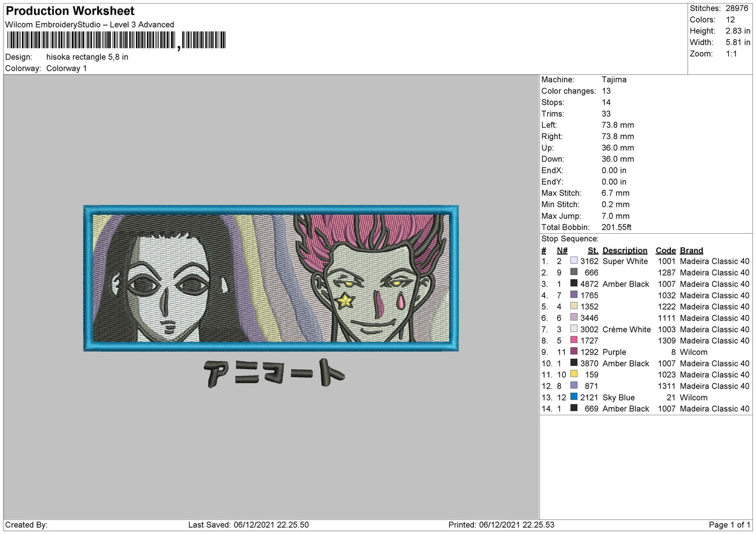This screenshot has width=756, height=534.
Task: Click the Left value '73.8 mm'
Action: (x=618, y=125)
